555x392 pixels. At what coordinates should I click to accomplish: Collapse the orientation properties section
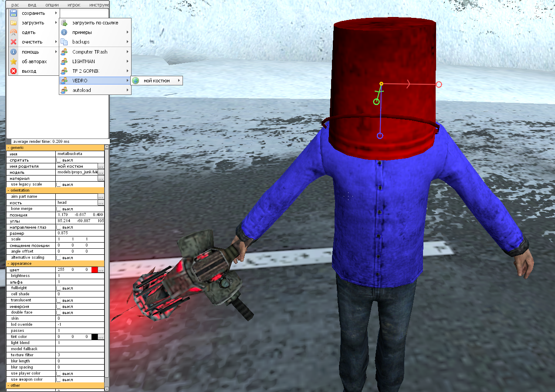(8, 190)
